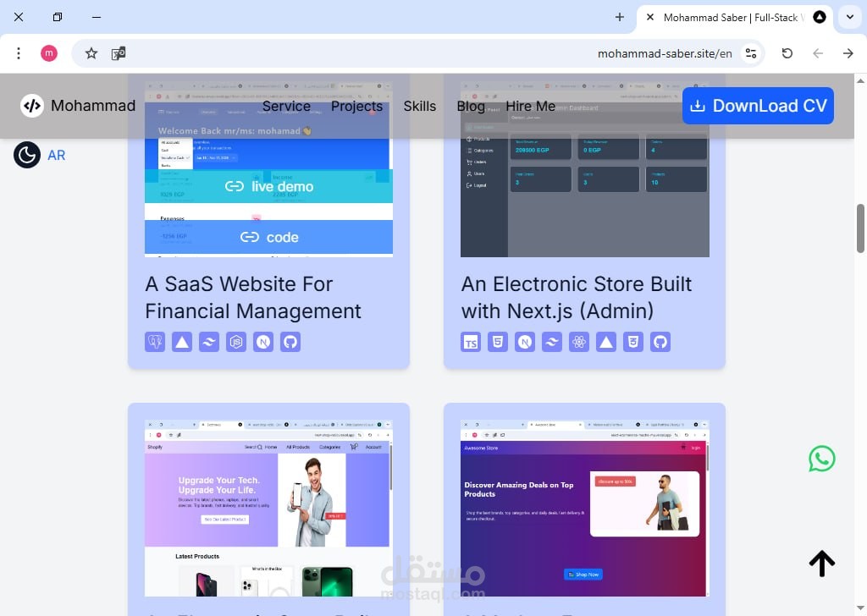Click the Tailwind icon on SaaS Website card

pos(209,342)
